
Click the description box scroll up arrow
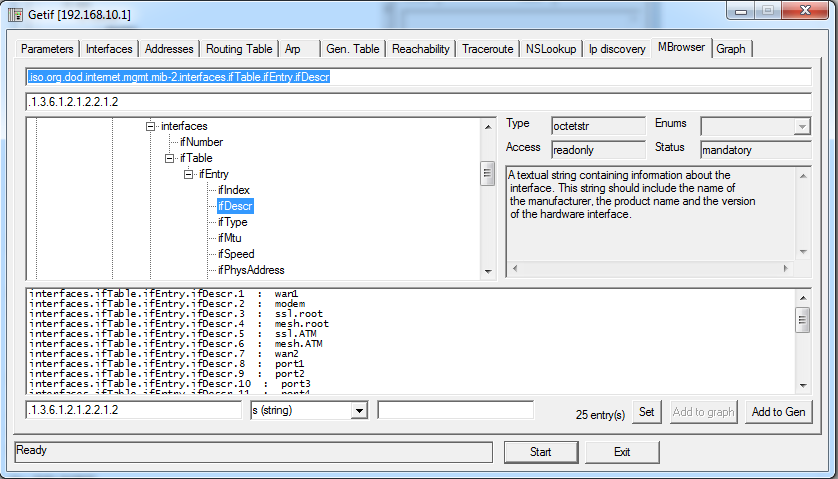click(803, 175)
